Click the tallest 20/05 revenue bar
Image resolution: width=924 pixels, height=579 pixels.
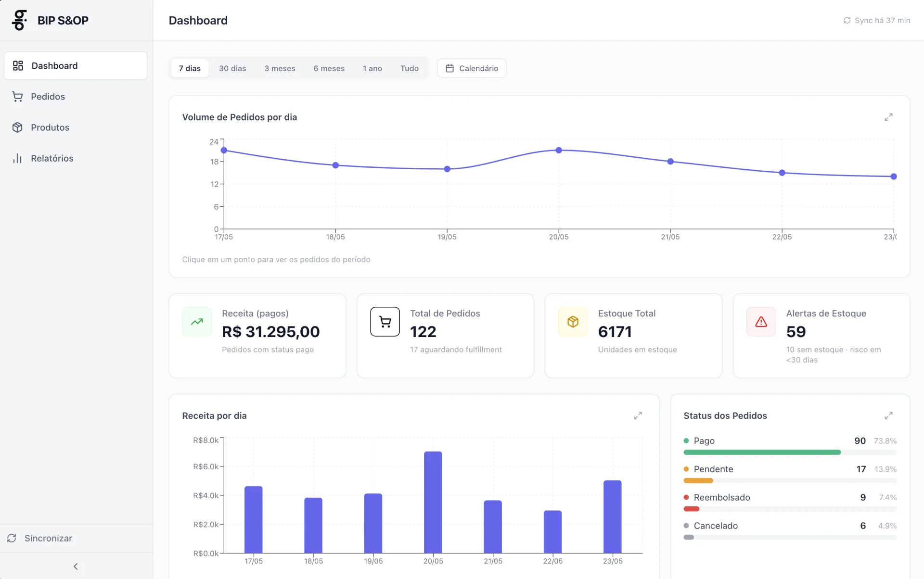pyautogui.click(x=433, y=503)
